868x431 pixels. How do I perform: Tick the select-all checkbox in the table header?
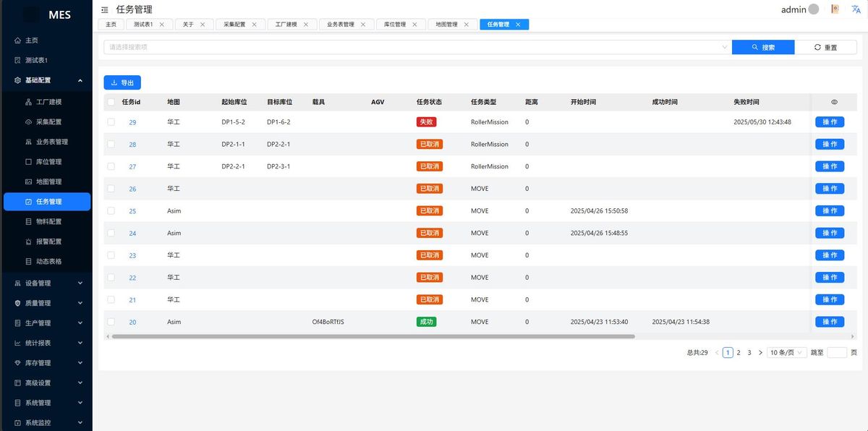click(111, 102)
